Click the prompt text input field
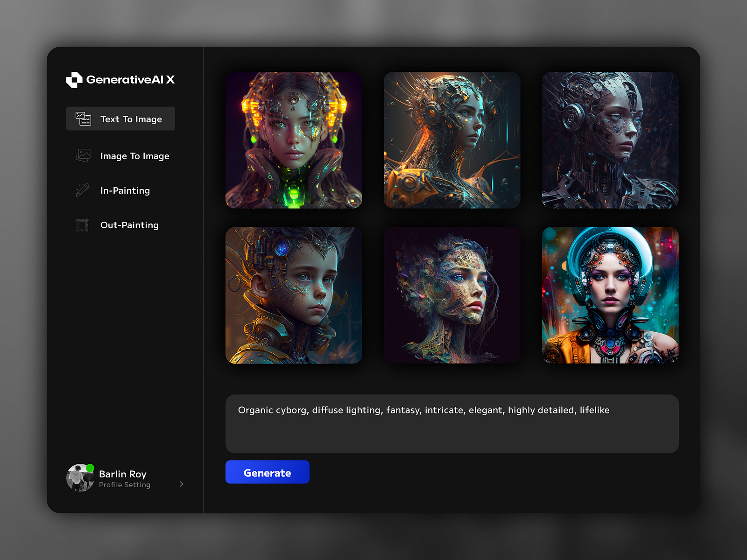 coord(452,423)
